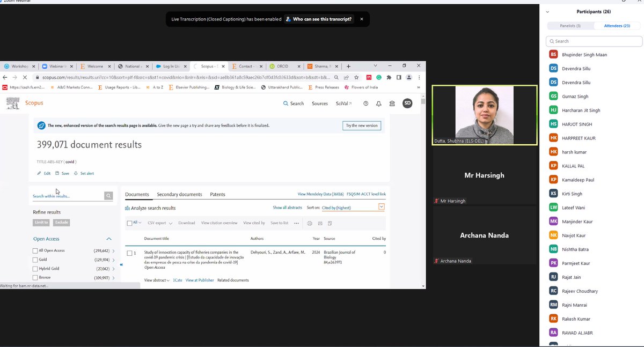Screen dimensions: 644x347
Task: Click the Try the new version button
Action: pyautogui.click(x=362, y=125)
